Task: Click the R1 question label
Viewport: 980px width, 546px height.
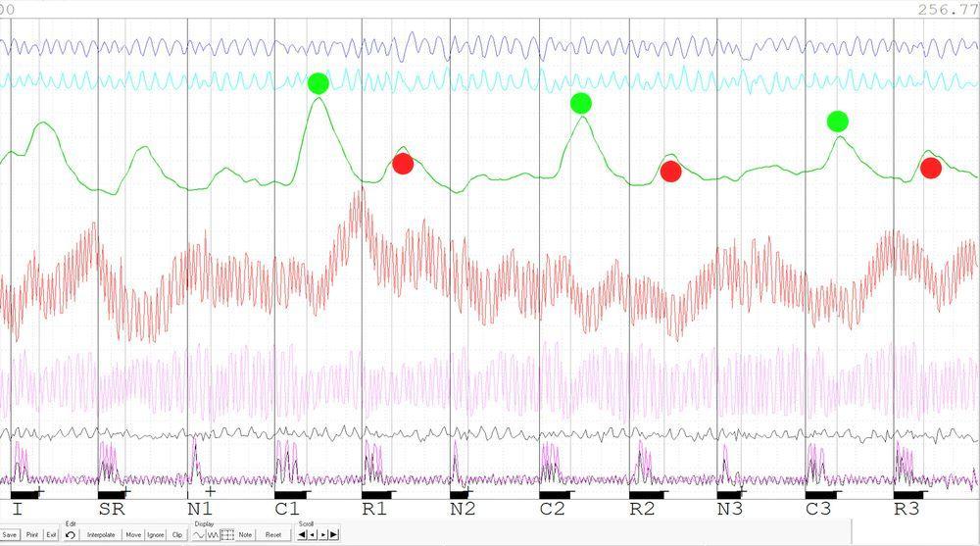Action: click(374, 509)
